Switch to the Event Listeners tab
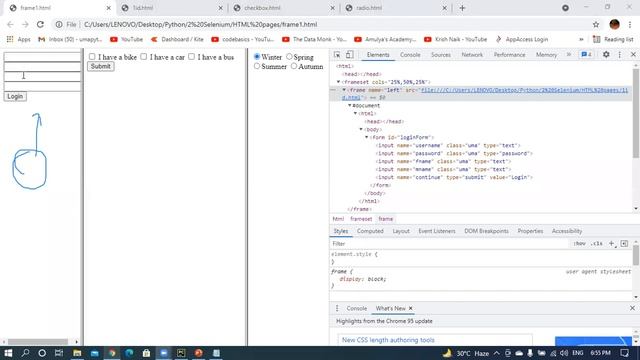The image size is (640, 360). click(x=436, y=231)
